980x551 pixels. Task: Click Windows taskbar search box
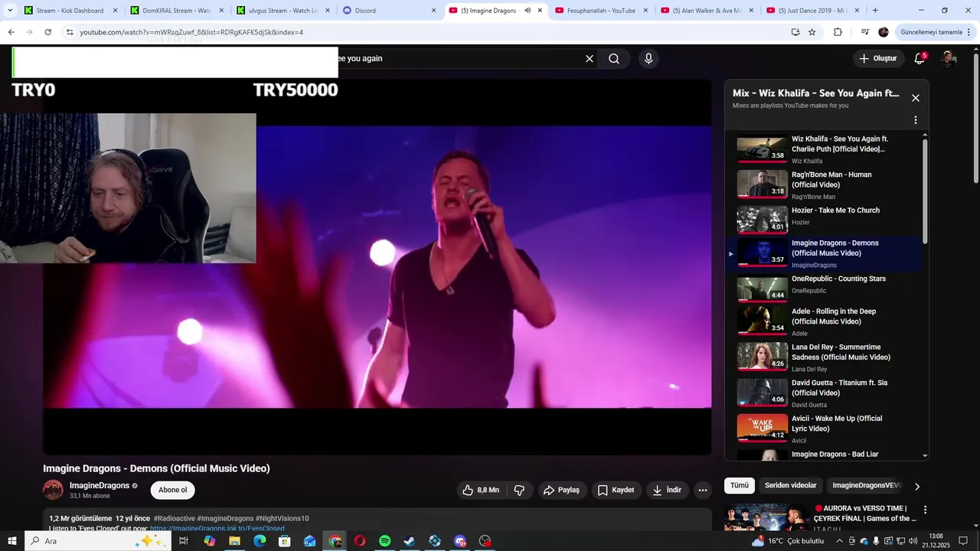(97, 541)
